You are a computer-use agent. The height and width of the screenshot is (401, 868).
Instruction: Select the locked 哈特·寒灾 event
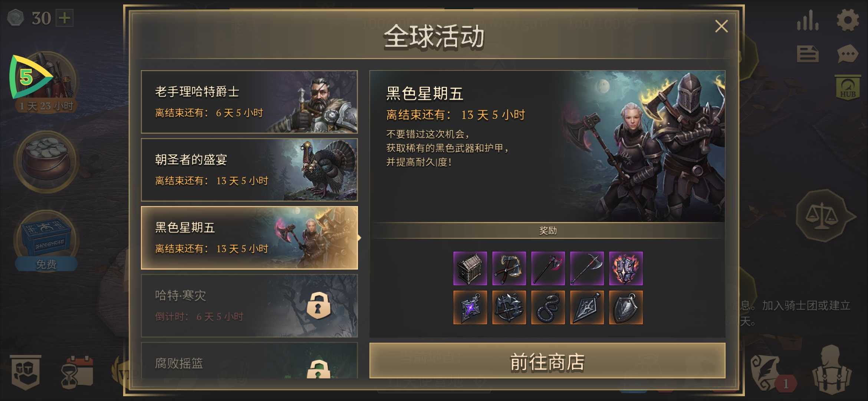click(x=249, y=306)
